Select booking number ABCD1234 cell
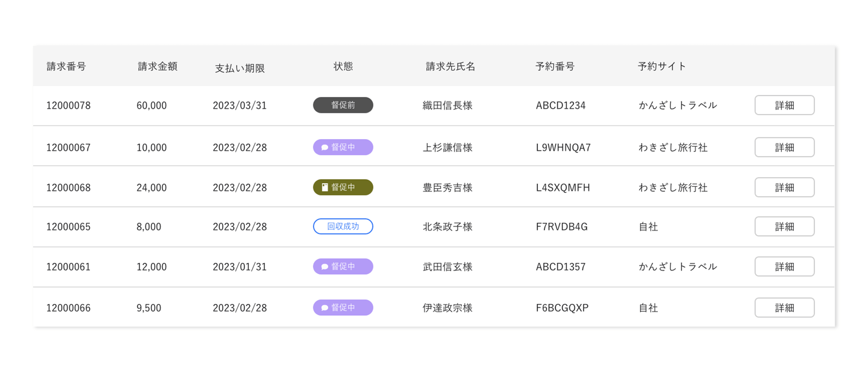The height and width of the screenshot is (373, 868). tap(561, 106)
